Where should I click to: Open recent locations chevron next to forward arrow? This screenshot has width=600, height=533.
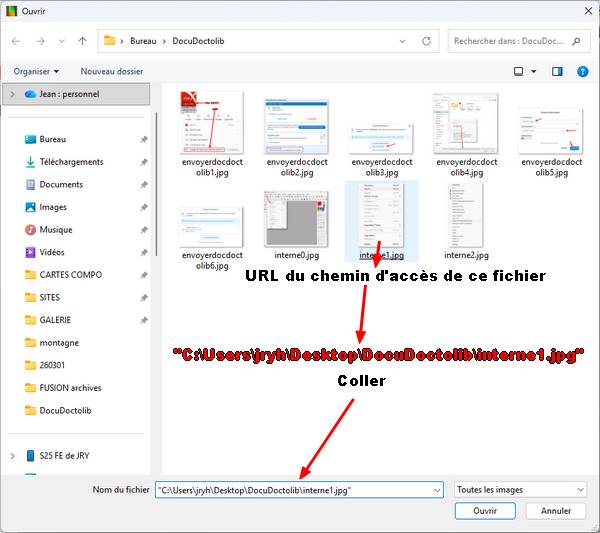click(x=62, y=41)
